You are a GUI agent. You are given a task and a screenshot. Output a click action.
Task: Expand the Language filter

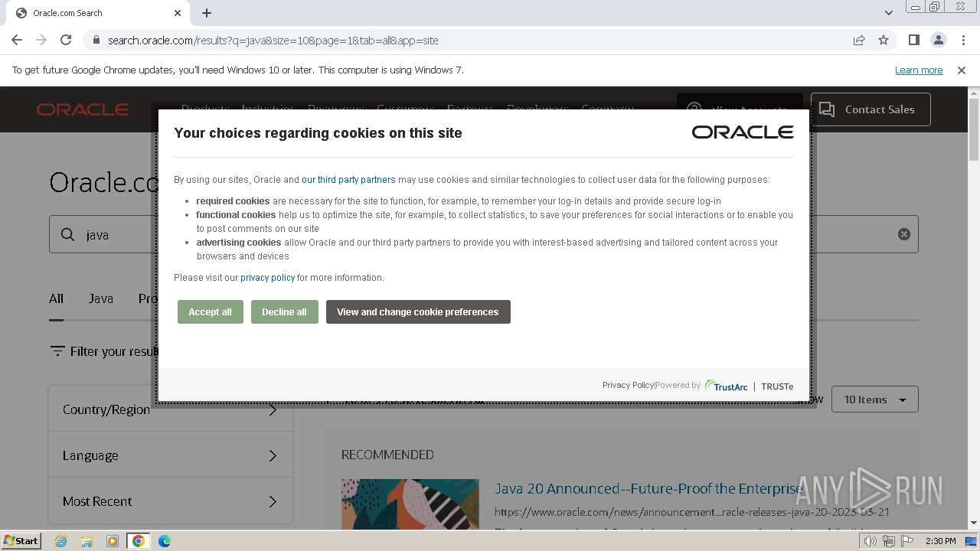pyautogui.click(x=171, y=455)
